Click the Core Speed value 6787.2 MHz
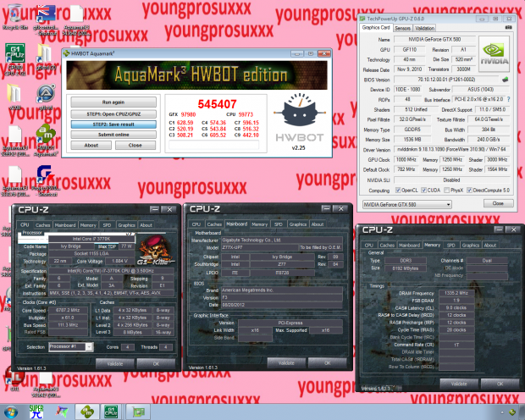The width and height of the screenshot is (525, 420). click(68, 310)
